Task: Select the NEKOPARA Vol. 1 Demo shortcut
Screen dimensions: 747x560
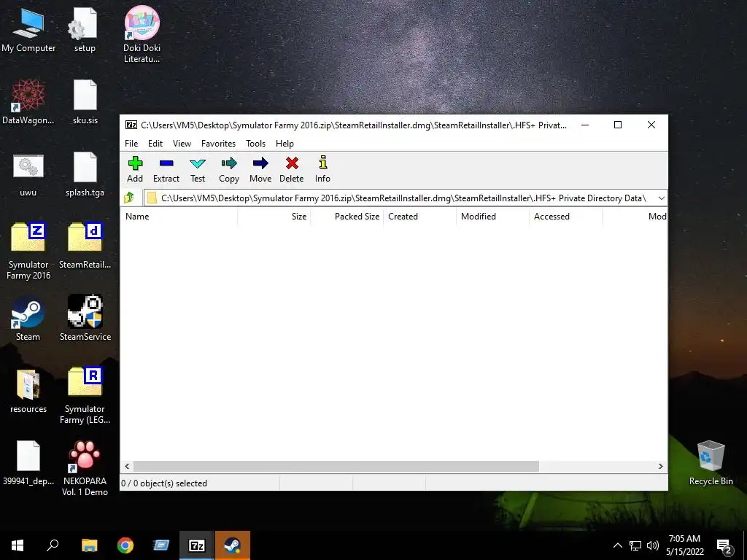Action: [85, 467]
